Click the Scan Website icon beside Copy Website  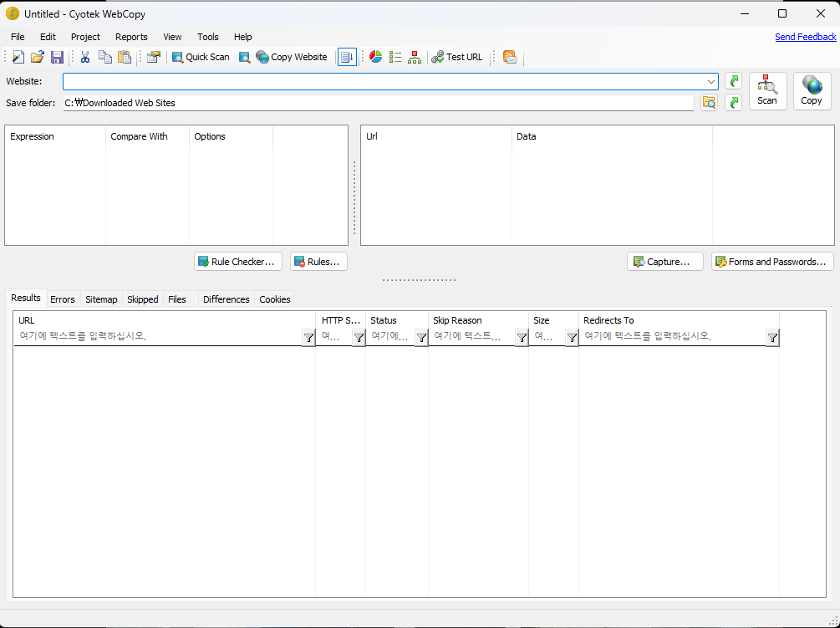(244, 57)
